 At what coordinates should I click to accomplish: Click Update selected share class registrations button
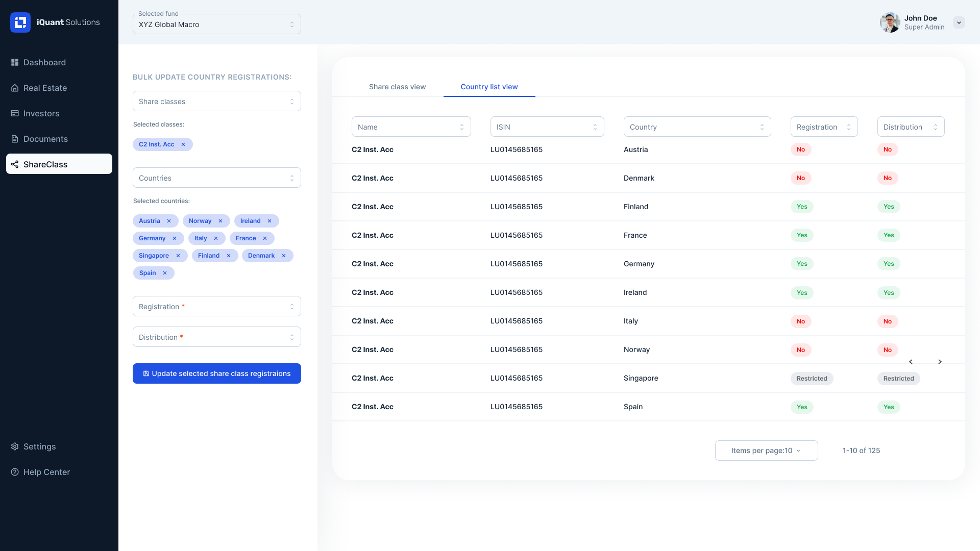tap(217, 373)
